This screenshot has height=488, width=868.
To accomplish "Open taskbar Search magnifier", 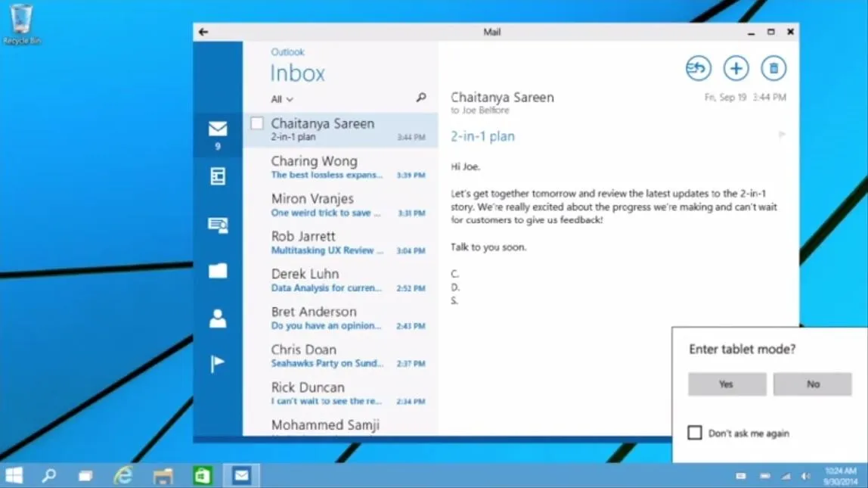I will click(x=48, y=475).
